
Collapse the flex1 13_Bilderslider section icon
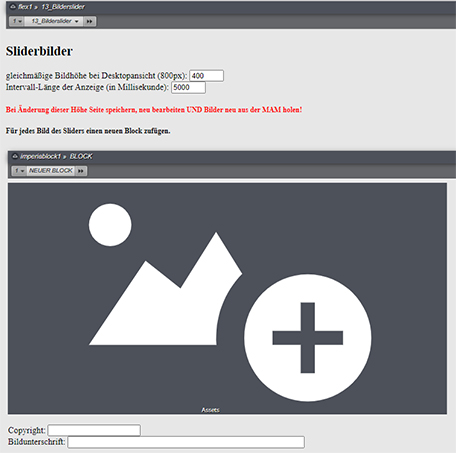[13, 7]
